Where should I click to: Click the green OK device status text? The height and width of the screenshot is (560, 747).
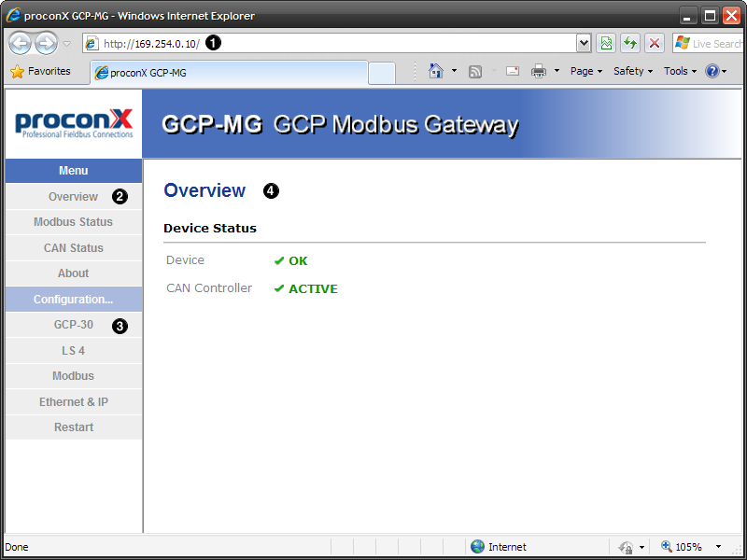click(298, 261)
